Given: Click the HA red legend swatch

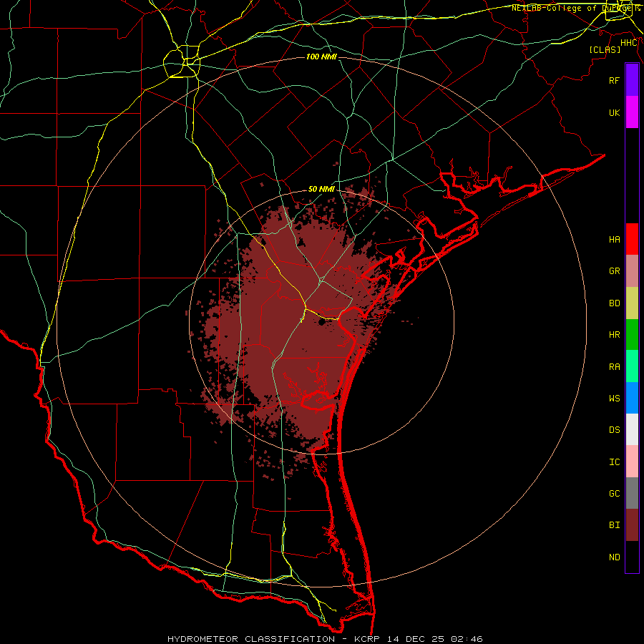Looking at the screenshot, I should [x=632, y=239].
